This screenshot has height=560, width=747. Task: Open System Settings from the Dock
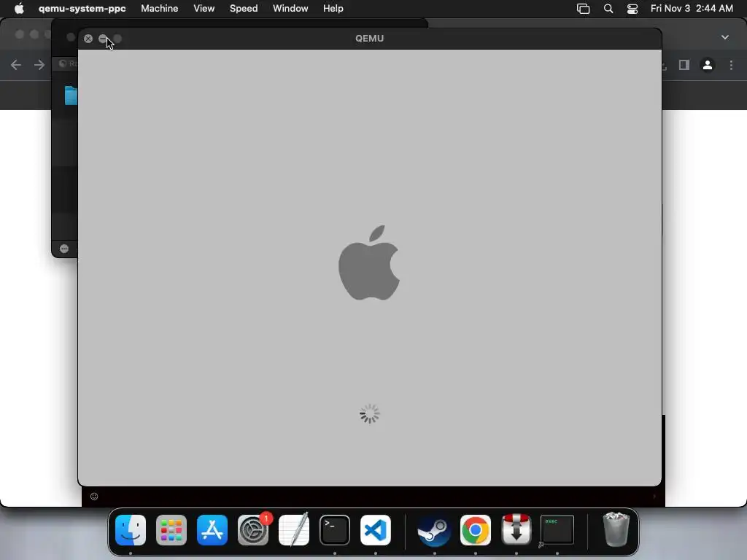tap(253, 530)
